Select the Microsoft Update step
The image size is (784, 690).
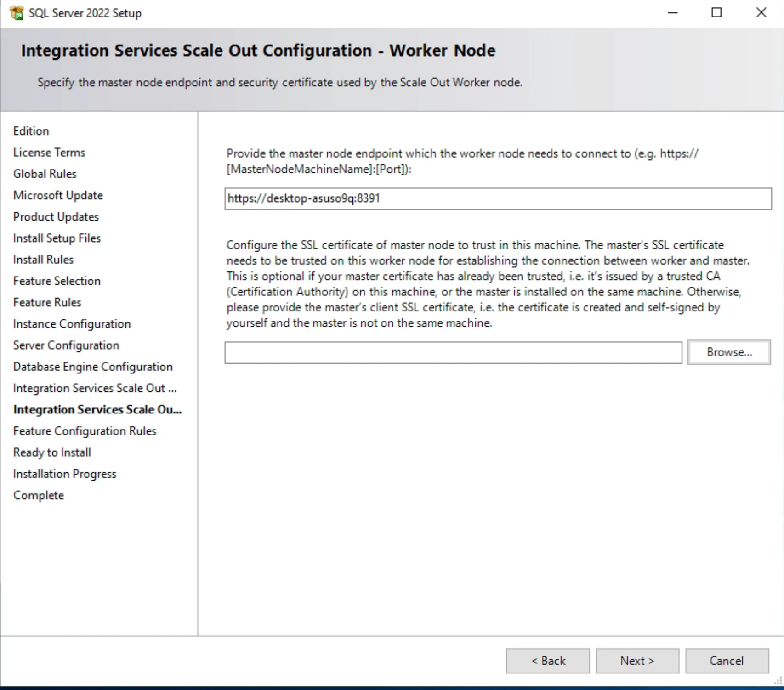tap(58, 195)
